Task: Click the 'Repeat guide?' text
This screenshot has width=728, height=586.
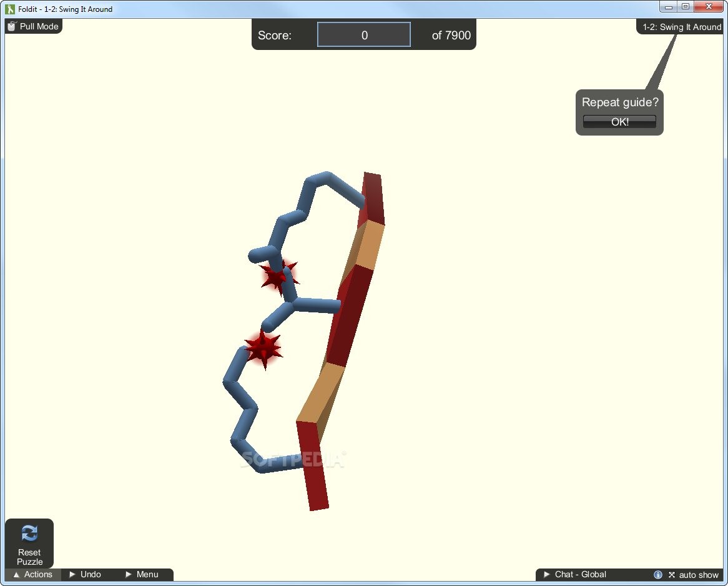Action: click(x=620, y=102)
